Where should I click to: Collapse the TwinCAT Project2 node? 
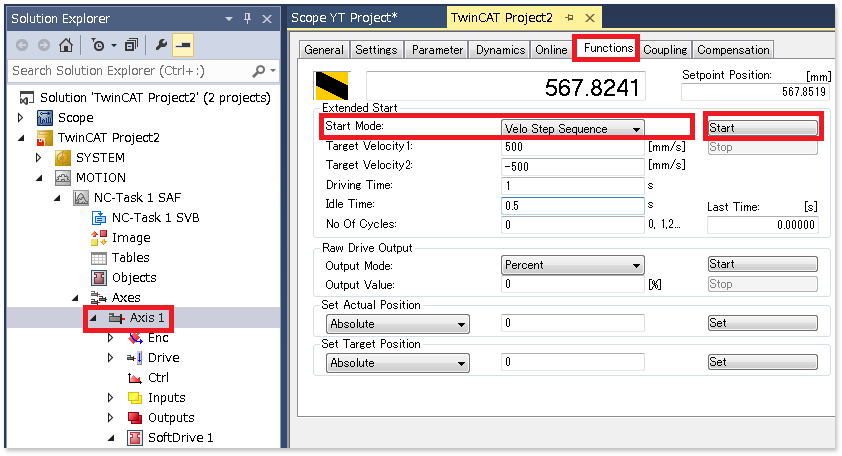21,138
